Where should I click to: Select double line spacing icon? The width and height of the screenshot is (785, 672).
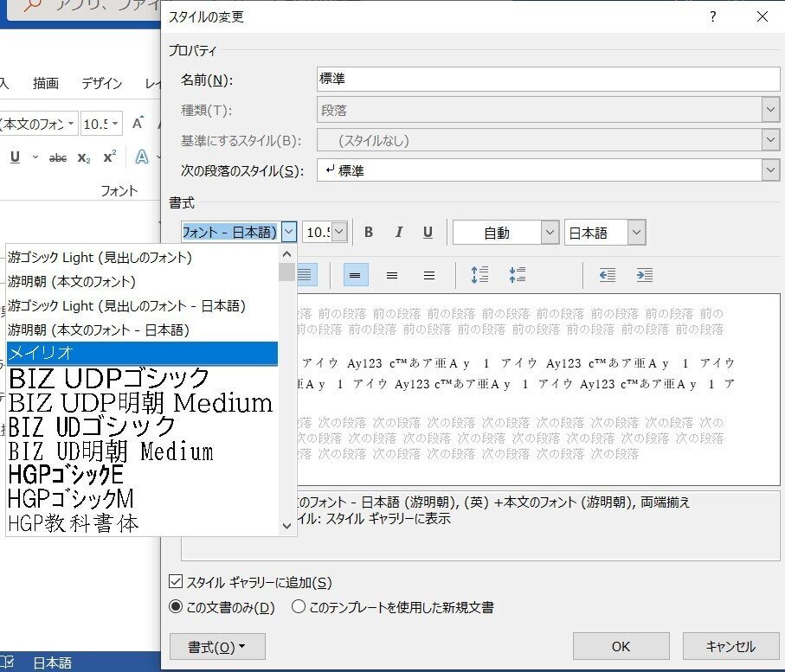429,275
